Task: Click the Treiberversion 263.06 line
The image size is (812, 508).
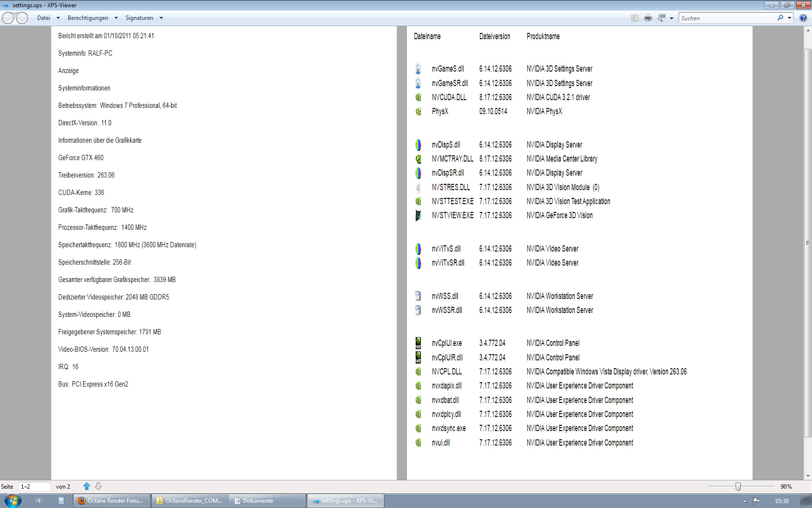Action: point(87,175)
